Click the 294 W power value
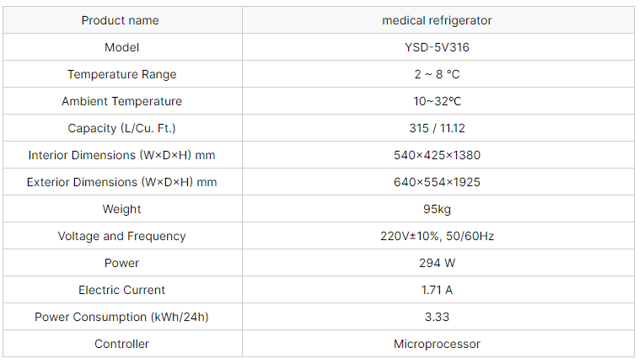Viewport: 639px width, 364px height. click(437, 263)
